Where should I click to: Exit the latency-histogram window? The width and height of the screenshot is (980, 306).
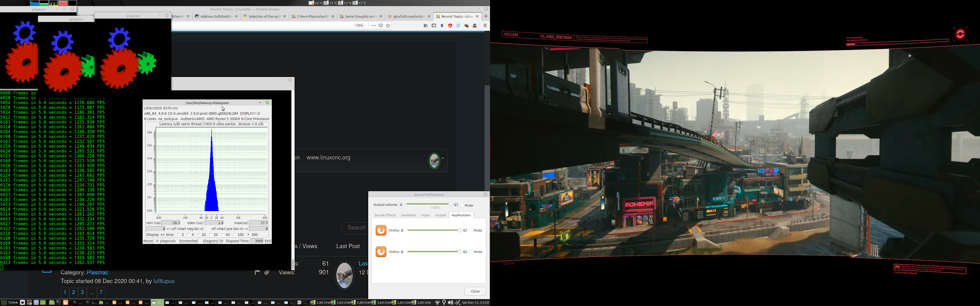(268, 241)
